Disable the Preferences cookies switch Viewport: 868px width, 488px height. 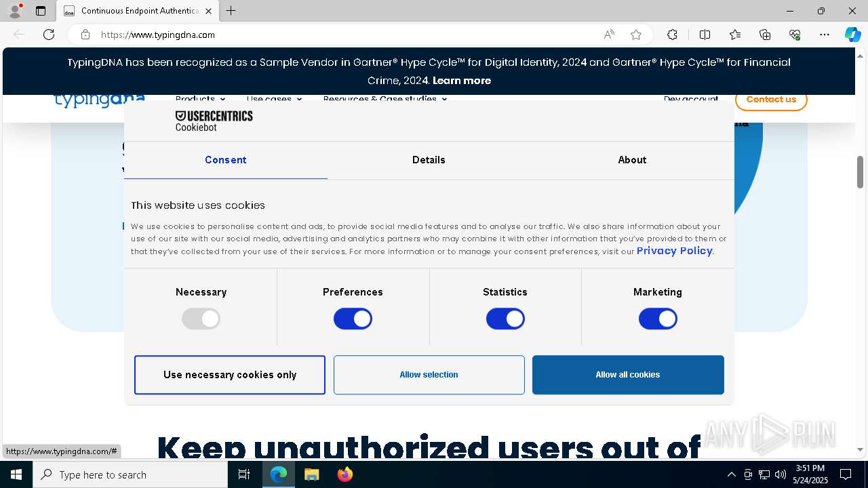(353, 319)
